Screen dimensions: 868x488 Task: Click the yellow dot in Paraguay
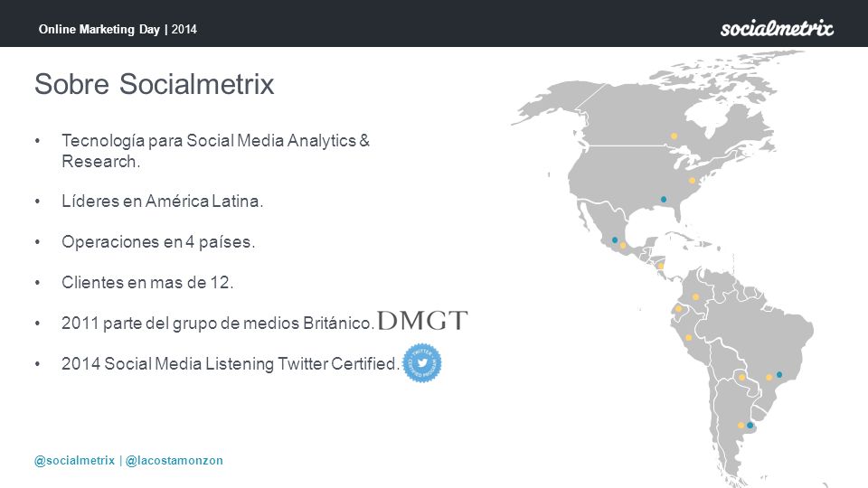click(741, 378)
